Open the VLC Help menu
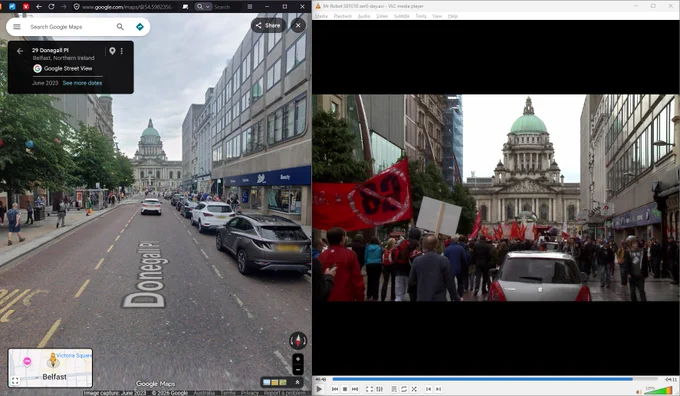Viewport: 680px width, 396px height. click(452, 16)
